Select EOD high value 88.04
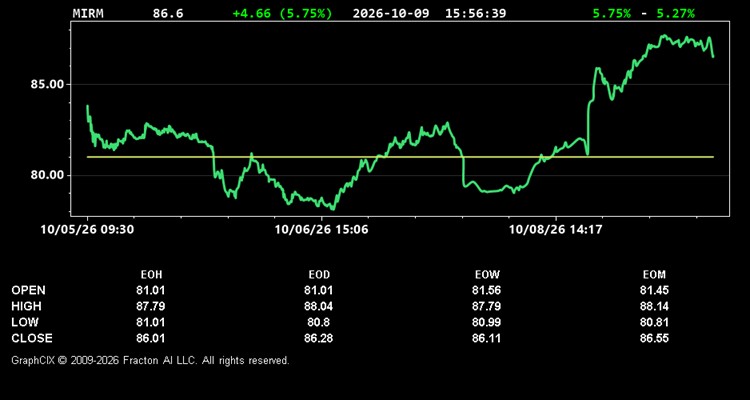This screenshot has height=400, width=750. pos(319,306)
